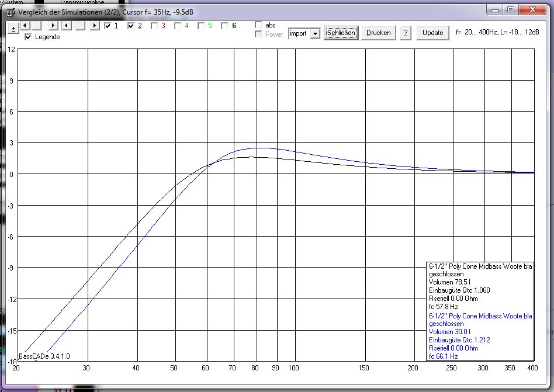Open help with the ? button
The image size is (554, 392).
point(406,33)
